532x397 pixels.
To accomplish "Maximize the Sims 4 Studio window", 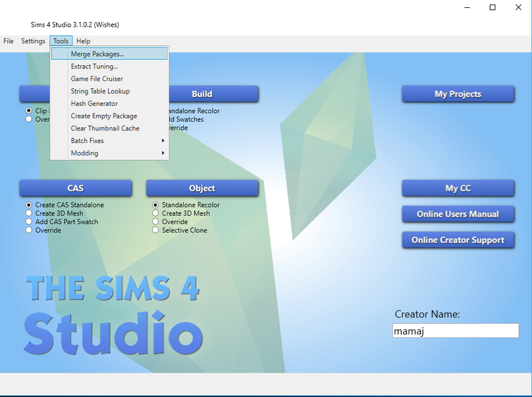I will [x=492, y=7].
